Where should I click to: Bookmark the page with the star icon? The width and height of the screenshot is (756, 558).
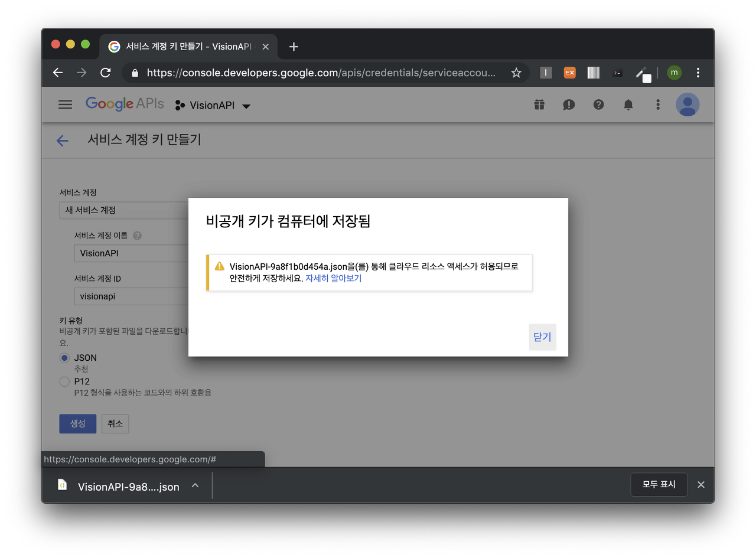516,73
